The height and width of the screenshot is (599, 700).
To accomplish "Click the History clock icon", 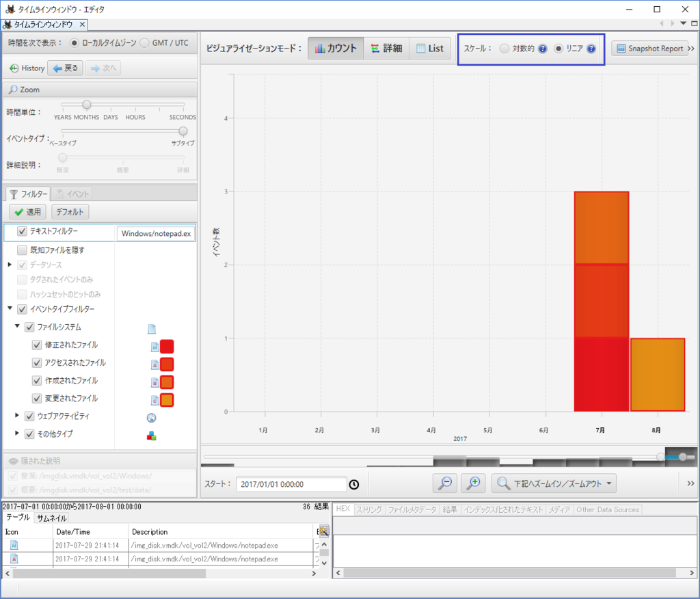I will tap(14, 68).
